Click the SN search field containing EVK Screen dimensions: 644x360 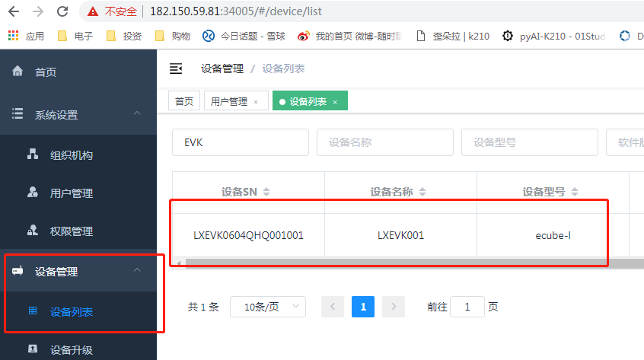(x=241, y=142)
